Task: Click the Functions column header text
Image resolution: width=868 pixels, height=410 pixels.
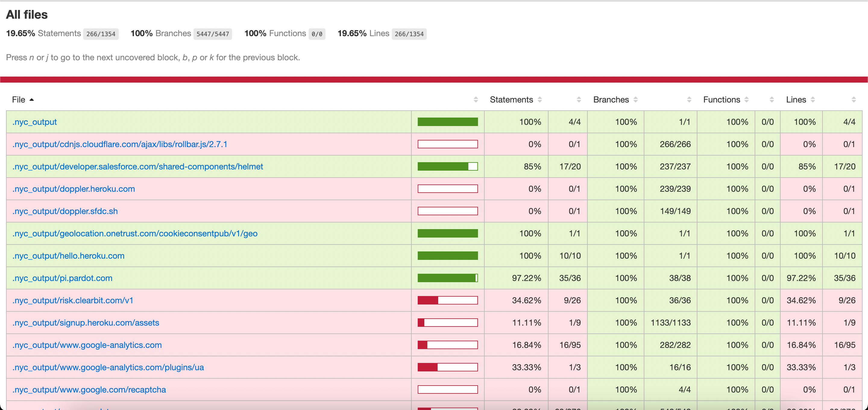Action: 722,99
